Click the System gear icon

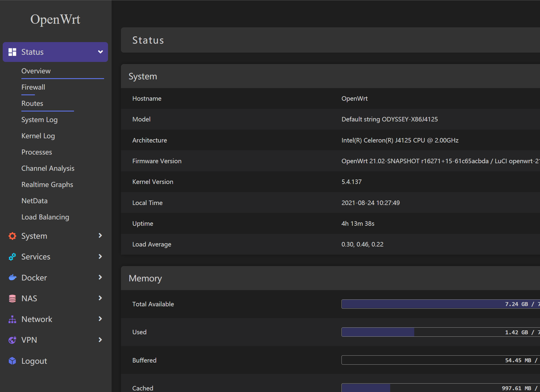click(x=12, y=236)
